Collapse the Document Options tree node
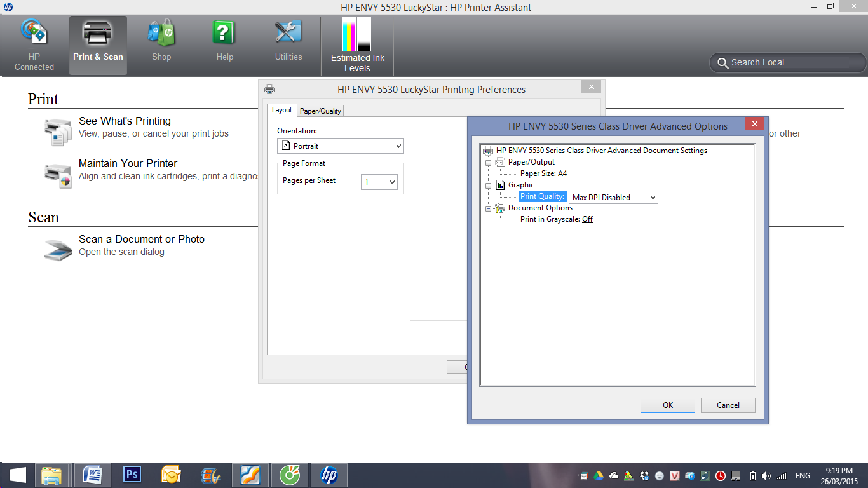Screen dimensions: 868x488 (489, 208)
